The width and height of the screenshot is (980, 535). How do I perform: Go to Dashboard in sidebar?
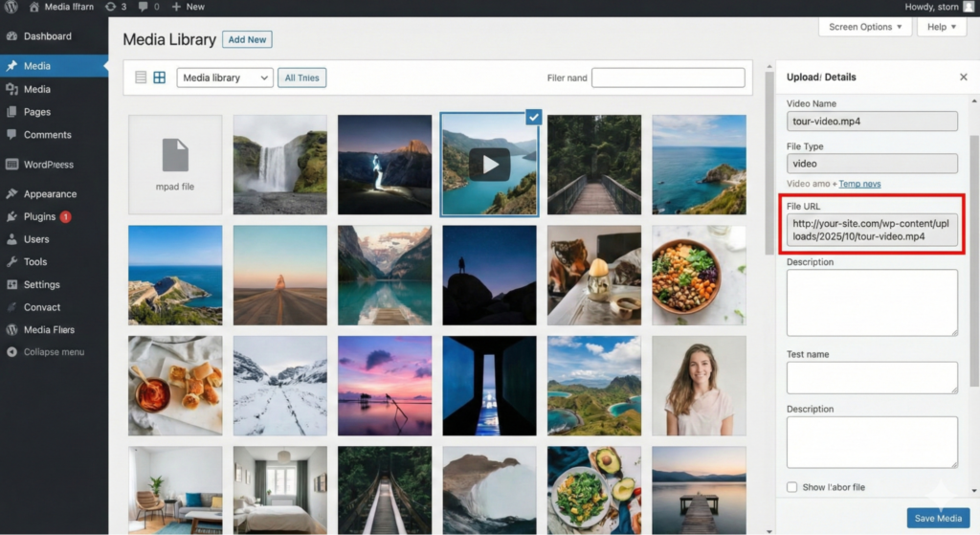tap(47, 36)
